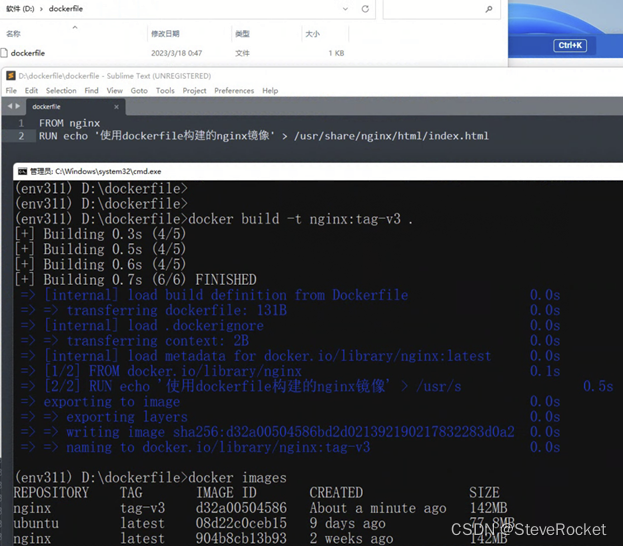Open the Help menu in Sublime Text
This screenshot has height=546, width=623.
[270, 91]
